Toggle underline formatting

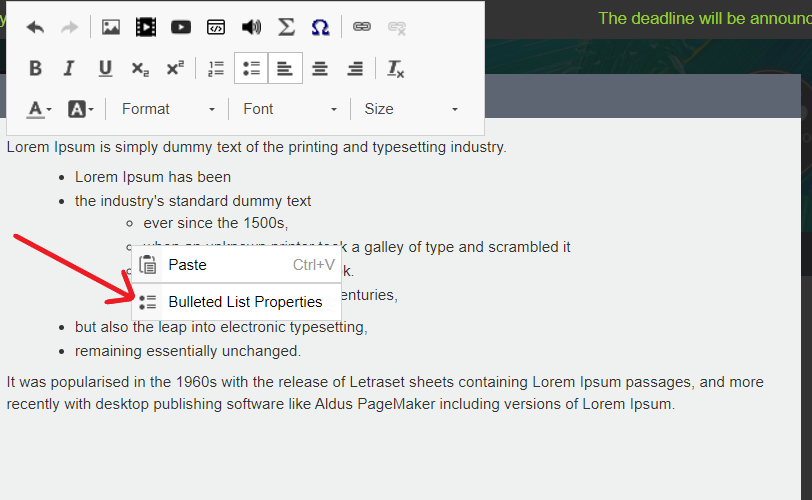[105, 69]
